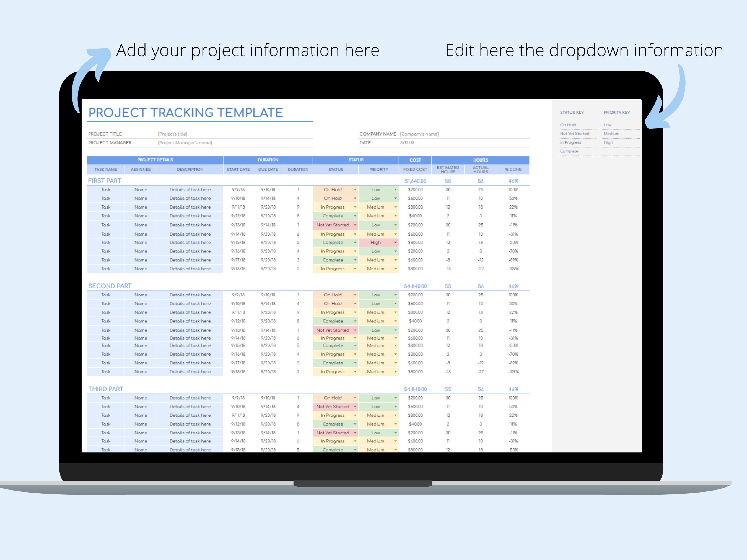Viewport: 747px width, 560px height.
Task: Click the PROJECT DETAILS header band
Action: pos(155,160)
